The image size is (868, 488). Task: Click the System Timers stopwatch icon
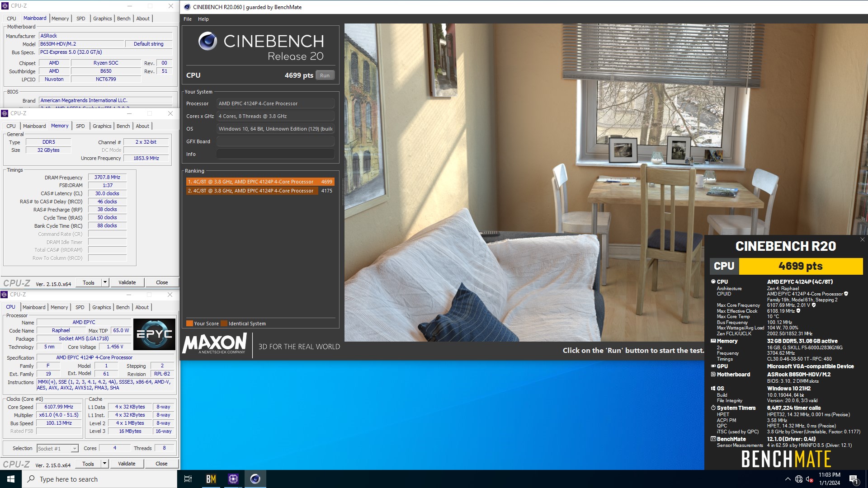point(713,408)
